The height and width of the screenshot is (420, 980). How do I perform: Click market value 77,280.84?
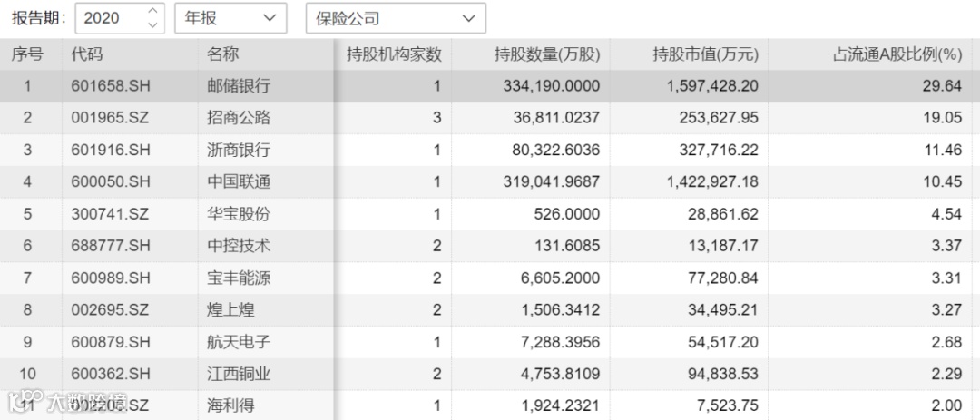[723, 278]
